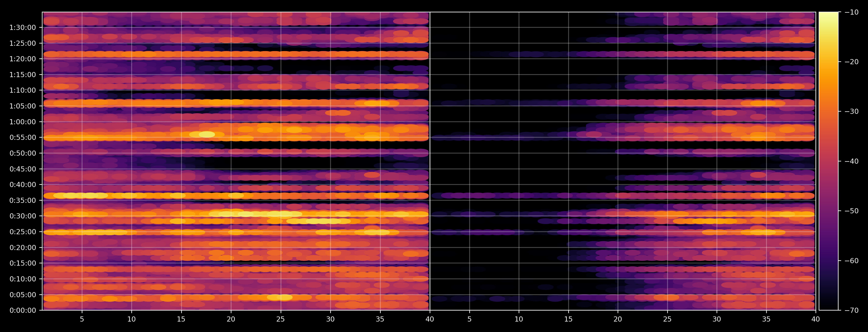Choose the 1:15:00 time tick label

pyautogui.click(x=23, y=74)
